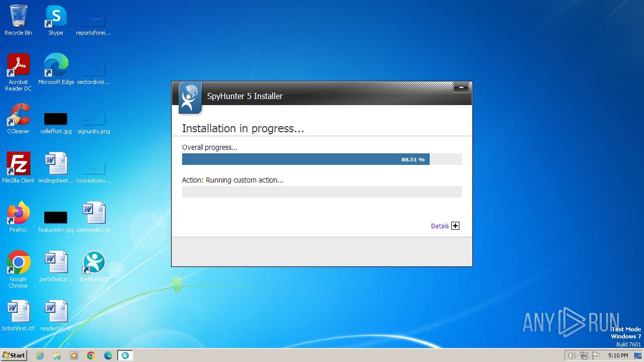Switch to SpyHunter installer taskbar button

pos(125,355)
